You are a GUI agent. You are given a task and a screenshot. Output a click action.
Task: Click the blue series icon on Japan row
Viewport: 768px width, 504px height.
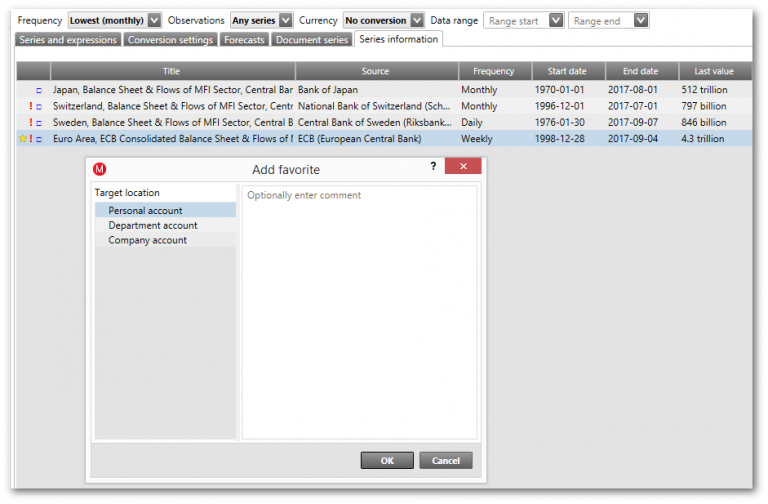[x=39, y=90]
